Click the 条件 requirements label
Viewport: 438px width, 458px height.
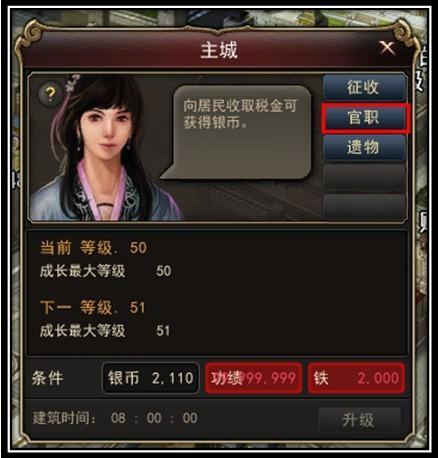click(x=48, y=378)
